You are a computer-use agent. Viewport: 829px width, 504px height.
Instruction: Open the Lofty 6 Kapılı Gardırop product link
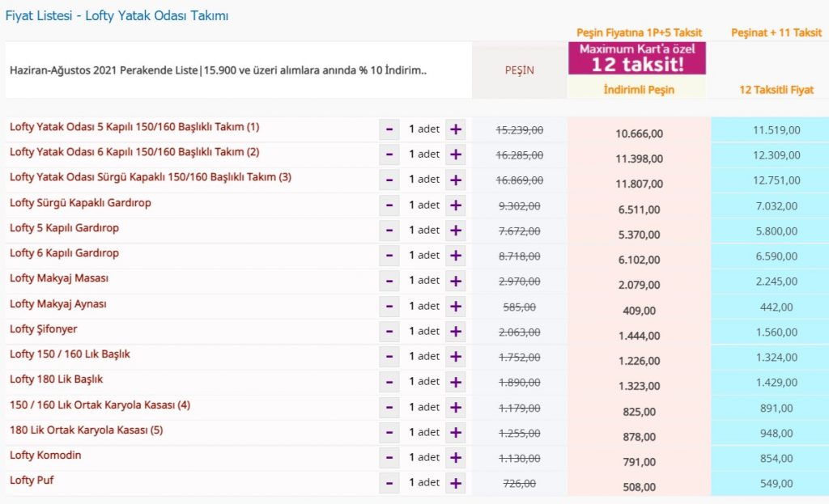point(64,253)
